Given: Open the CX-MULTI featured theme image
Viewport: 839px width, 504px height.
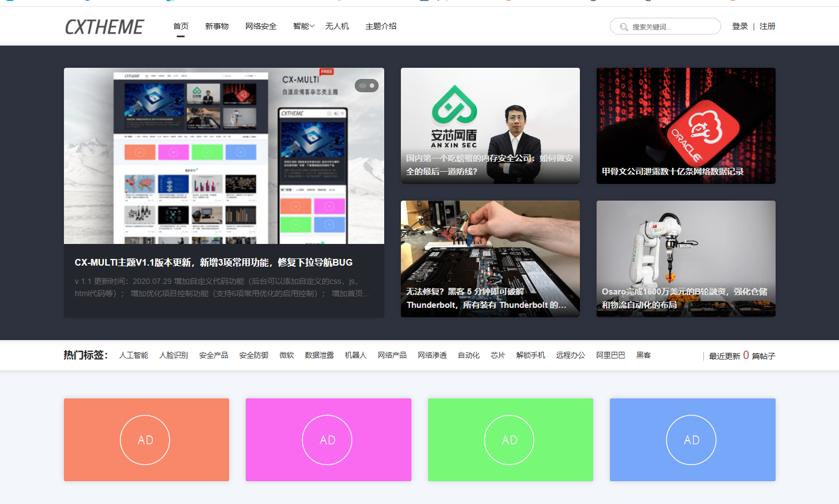Looking at the screenshot, I should coord(224,156).
